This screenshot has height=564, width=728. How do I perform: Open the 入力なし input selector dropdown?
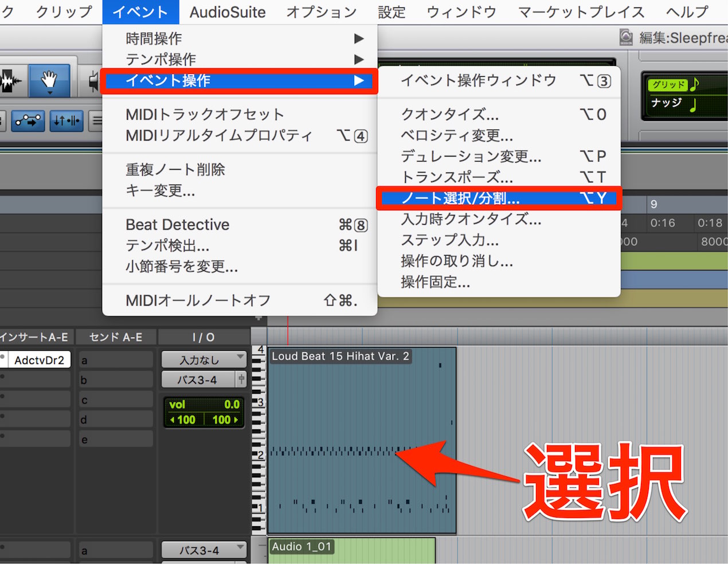coord(203,360)
